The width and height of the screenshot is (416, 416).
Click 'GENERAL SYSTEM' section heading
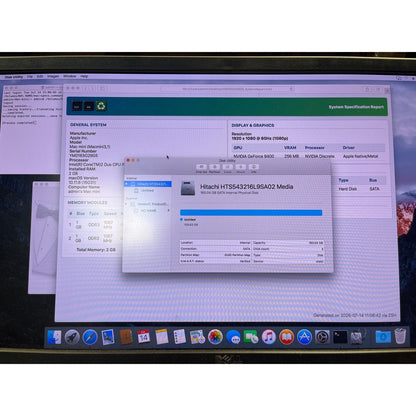coord(88,125)
